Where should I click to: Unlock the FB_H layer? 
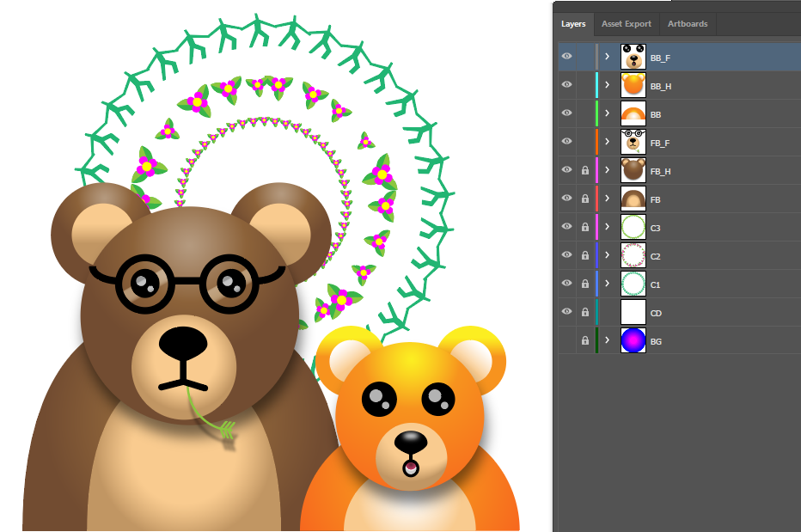(585, 170)
